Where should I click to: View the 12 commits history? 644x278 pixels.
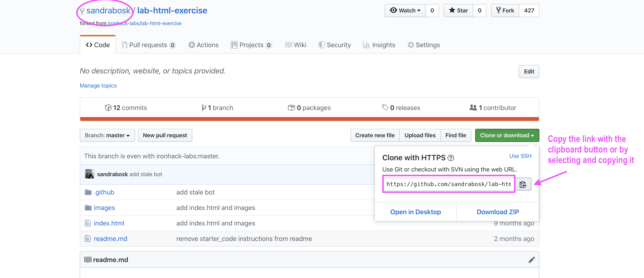(126, 108)
